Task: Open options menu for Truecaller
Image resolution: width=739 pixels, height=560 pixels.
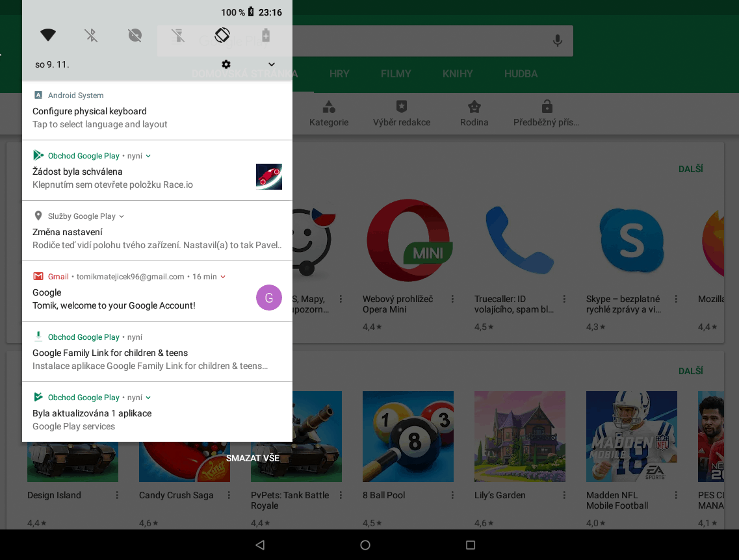Action: tap(564, 299)
